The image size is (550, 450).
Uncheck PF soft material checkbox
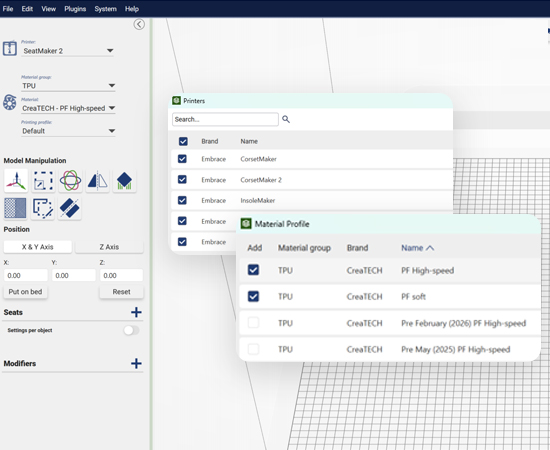(x=253, y=296)
